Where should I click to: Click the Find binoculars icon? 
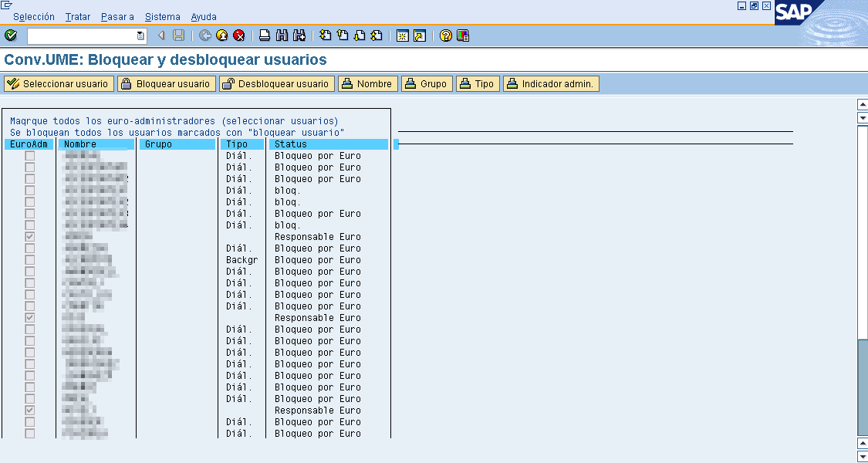282,35
